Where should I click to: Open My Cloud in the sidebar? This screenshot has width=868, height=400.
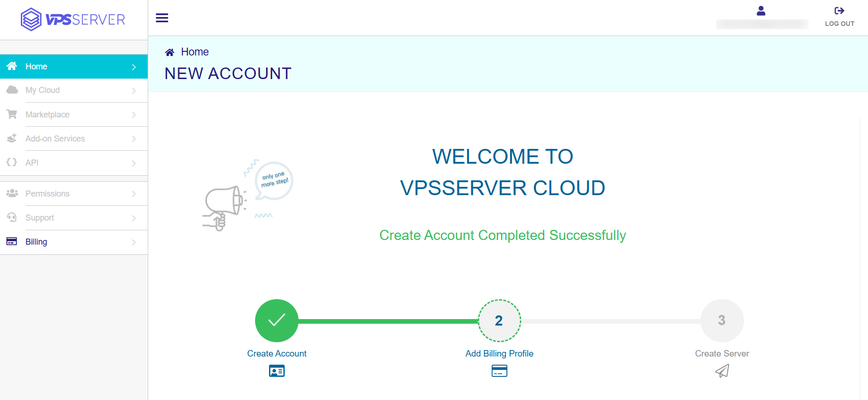pos(74,90)
